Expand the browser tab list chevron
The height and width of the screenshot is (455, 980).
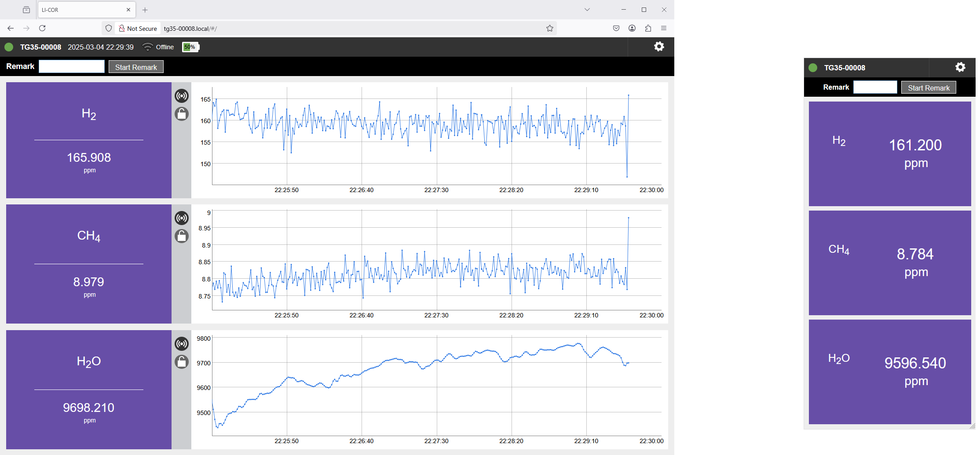[x=587, y=10]
